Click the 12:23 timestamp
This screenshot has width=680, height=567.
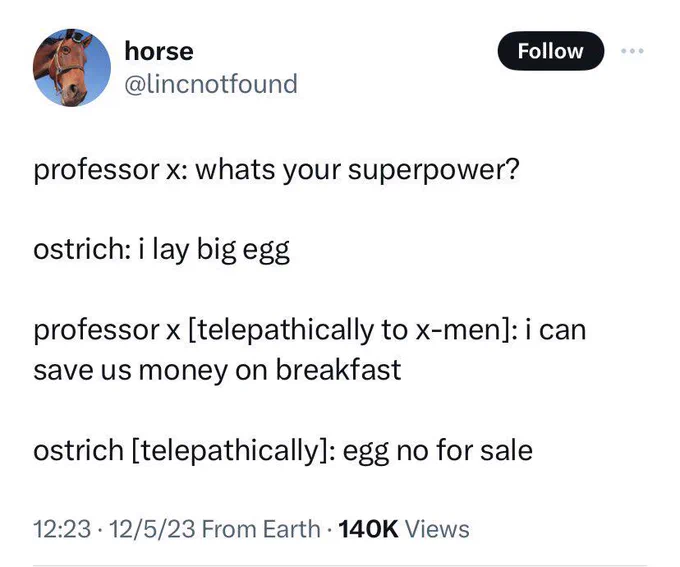click(62, 529)
